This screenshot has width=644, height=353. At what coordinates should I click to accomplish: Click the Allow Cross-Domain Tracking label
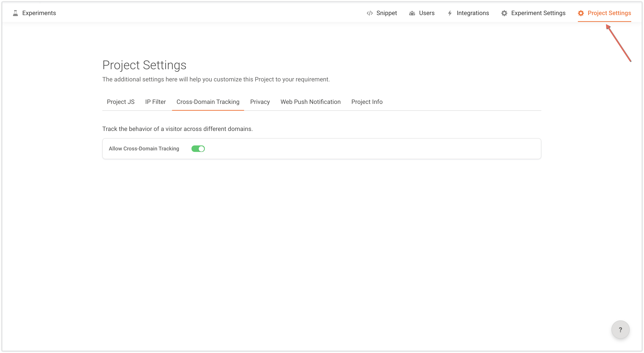[x=144, y=149]
